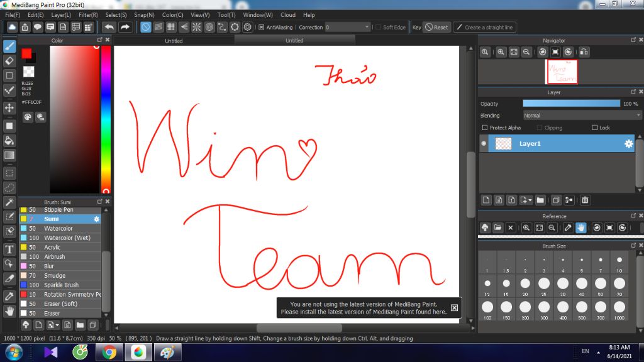Image resolution: width=644 pixels, height=362 pixels.
Task: Enable radial snap guide
Action: pyautogui.click(x=197, y=27)
